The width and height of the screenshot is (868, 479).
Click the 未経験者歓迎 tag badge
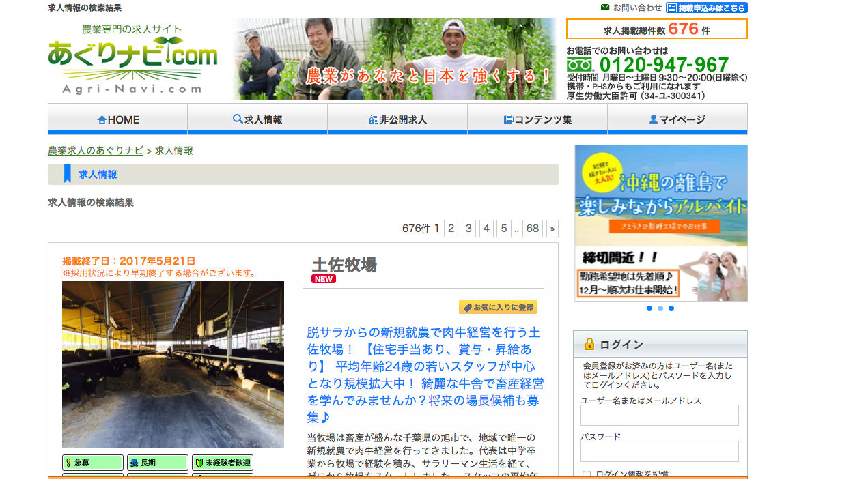(x=223, y=463)
